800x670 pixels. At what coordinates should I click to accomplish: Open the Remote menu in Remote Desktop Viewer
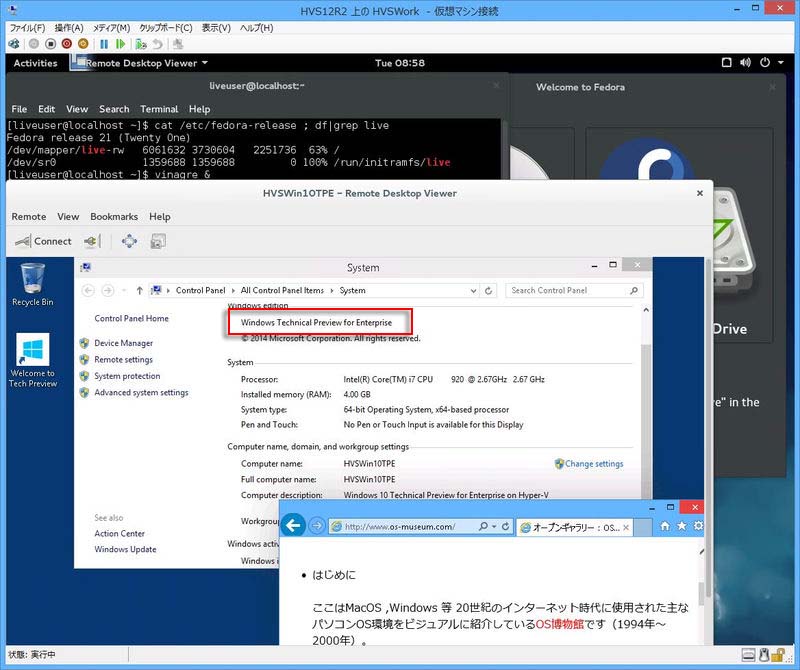[x=29, y=217]
